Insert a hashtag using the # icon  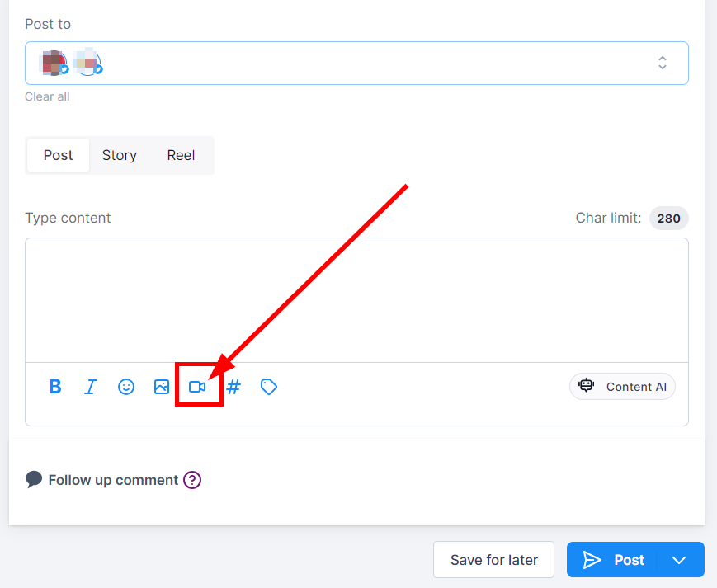(233, 387)
